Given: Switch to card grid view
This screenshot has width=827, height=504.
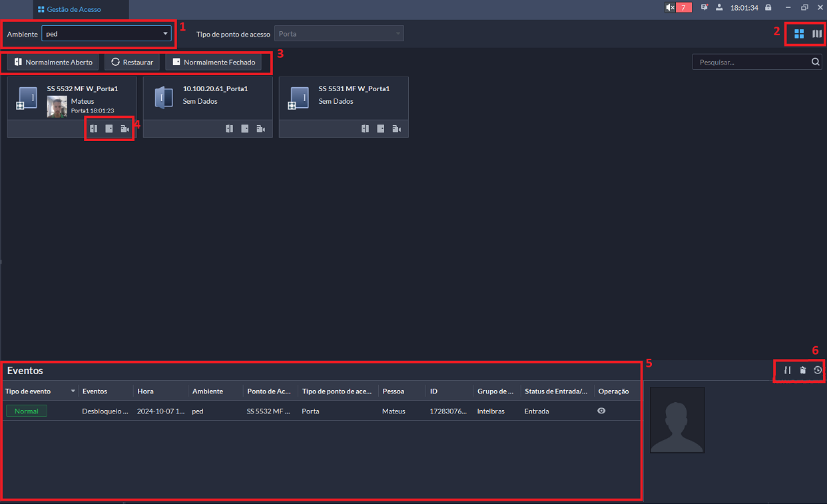Looking at the screenshot, I should [799, 33].
